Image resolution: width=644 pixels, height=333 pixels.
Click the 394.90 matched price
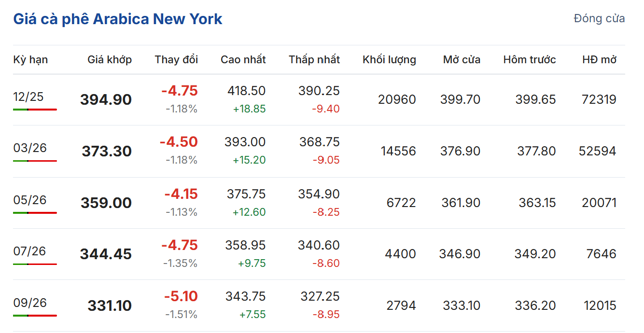106,100
